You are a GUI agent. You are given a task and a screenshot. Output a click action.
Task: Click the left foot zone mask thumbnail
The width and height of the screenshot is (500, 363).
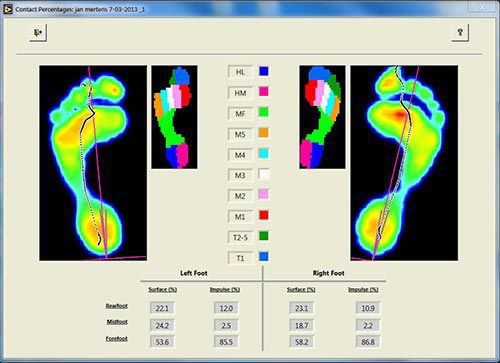(174, 117)
